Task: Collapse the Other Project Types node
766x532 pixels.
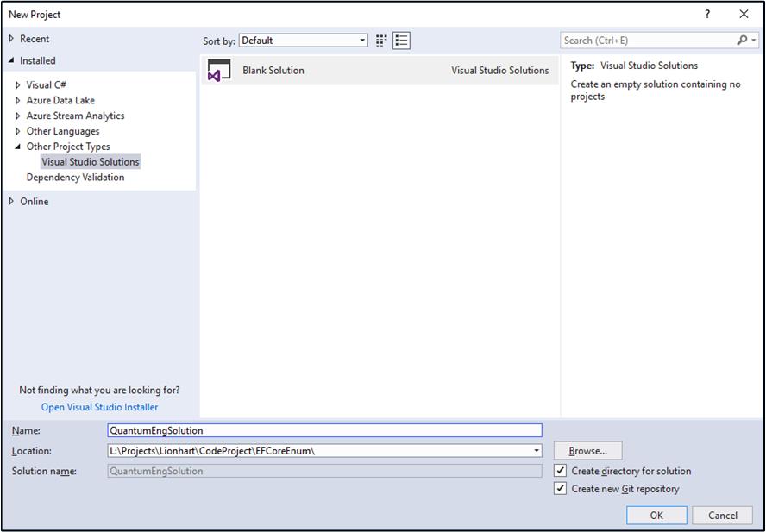Action: click(18, 147)
